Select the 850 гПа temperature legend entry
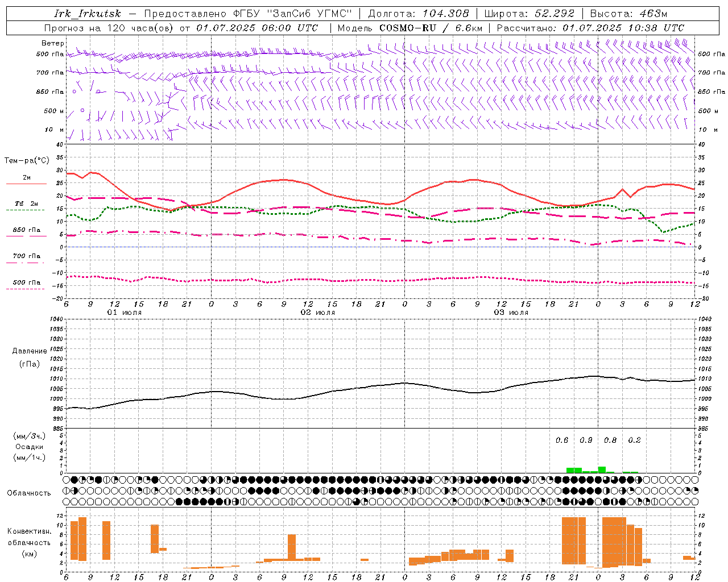 coord(26,230)
